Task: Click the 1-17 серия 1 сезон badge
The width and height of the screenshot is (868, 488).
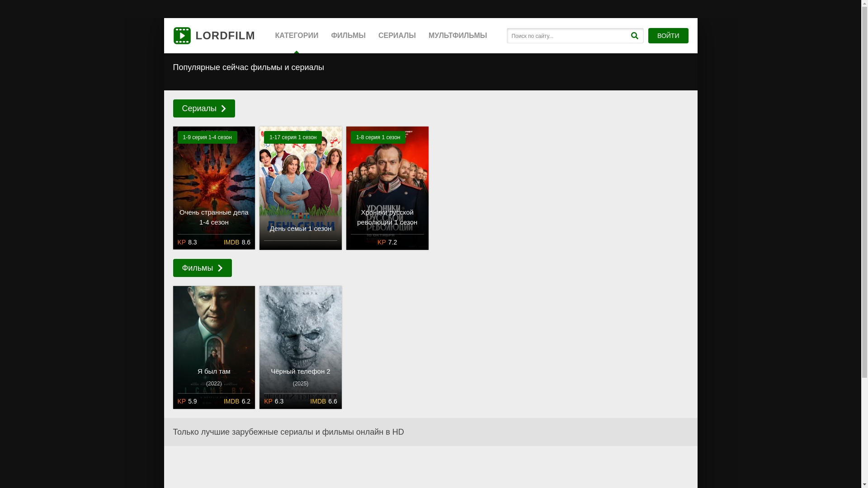Action: pyautogui.click(x=293, y=137)
